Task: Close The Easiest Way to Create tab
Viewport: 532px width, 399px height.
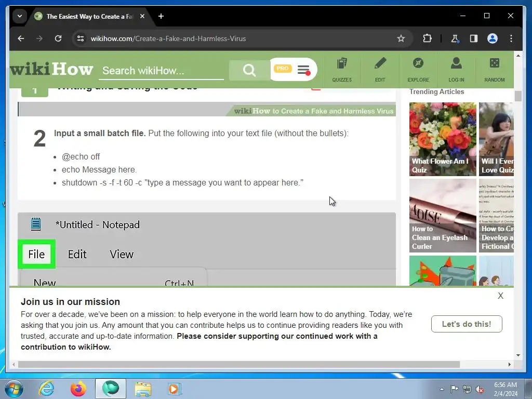Action: (142, 16)
